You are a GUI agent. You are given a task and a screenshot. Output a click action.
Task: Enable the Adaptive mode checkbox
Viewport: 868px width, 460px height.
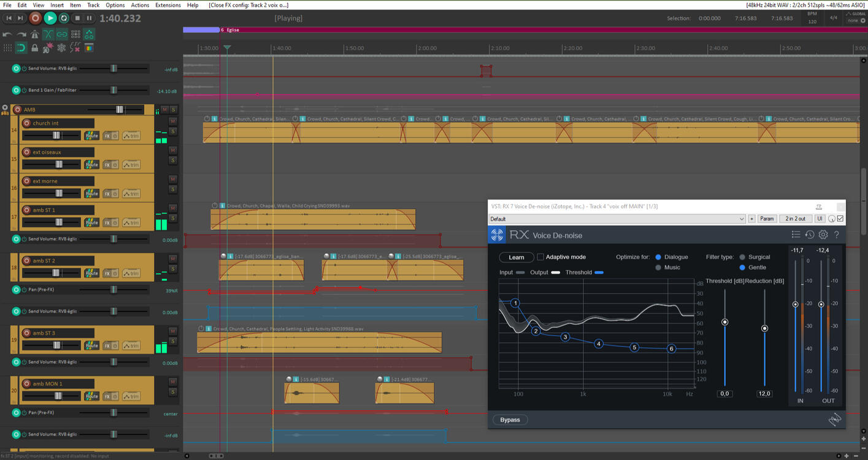point(540,257)
